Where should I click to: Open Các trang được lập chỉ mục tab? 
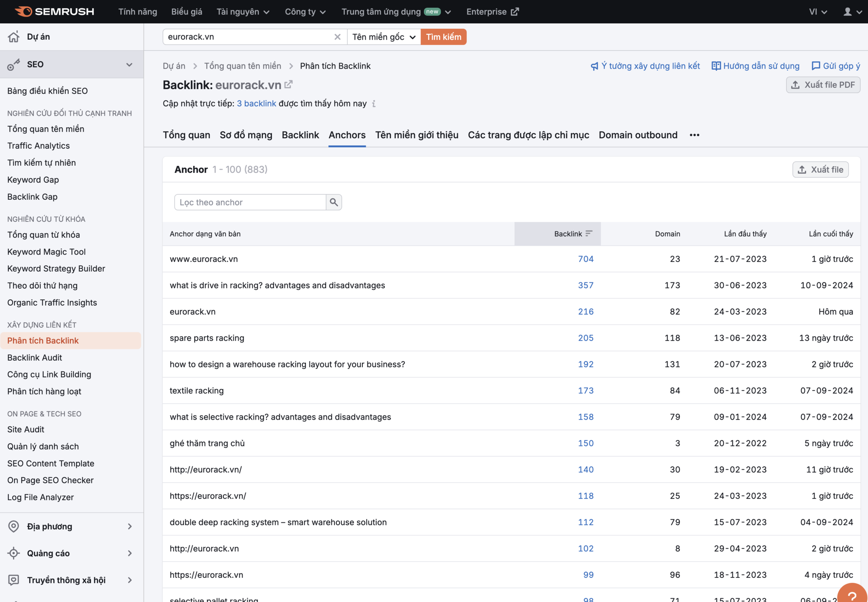[x=529, y=135]
